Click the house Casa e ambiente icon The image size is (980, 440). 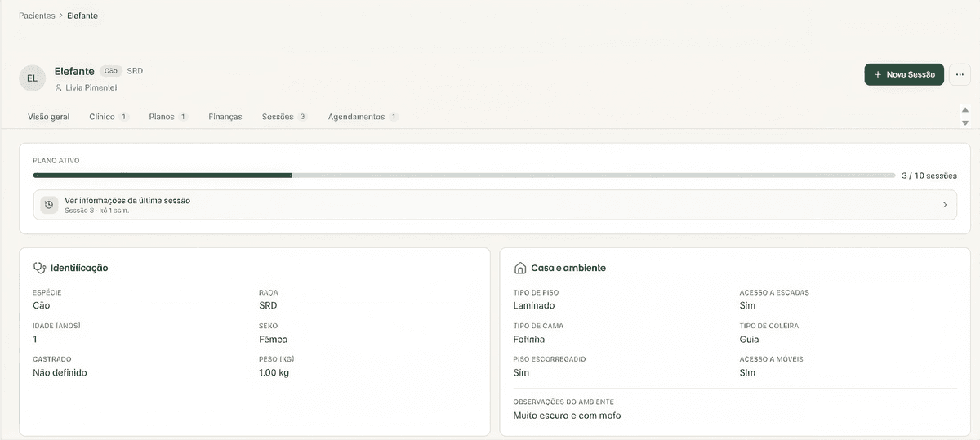coord(519,268)
